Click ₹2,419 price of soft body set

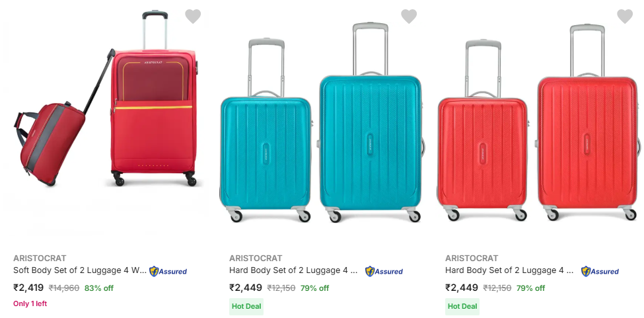pyautogui.click(x=28, y=288)
